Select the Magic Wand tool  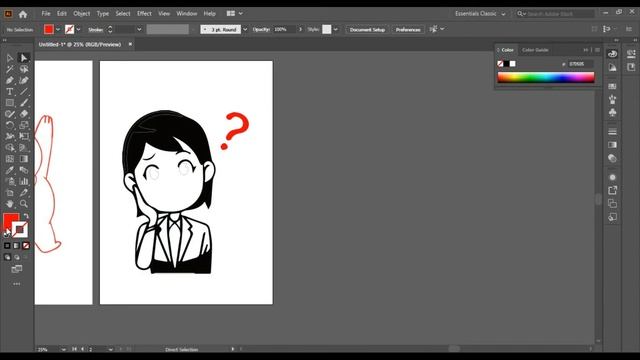point(10,69)
